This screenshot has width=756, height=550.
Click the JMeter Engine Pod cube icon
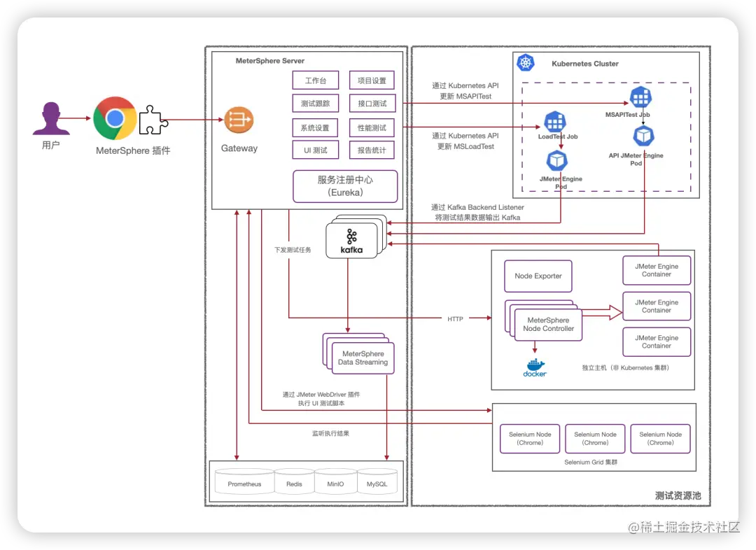point(557,160)
